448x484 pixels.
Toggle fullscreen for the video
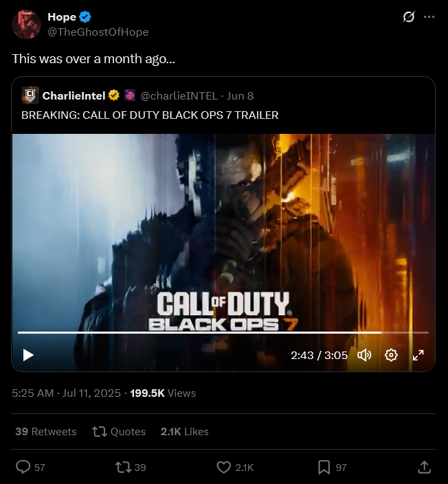pyautogui.click(x=418, y=355)
